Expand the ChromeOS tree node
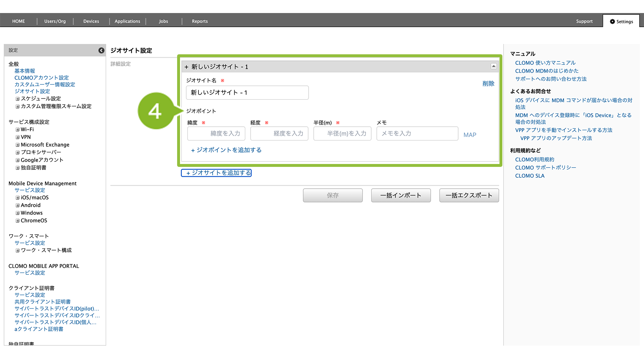 click(17, 221)
